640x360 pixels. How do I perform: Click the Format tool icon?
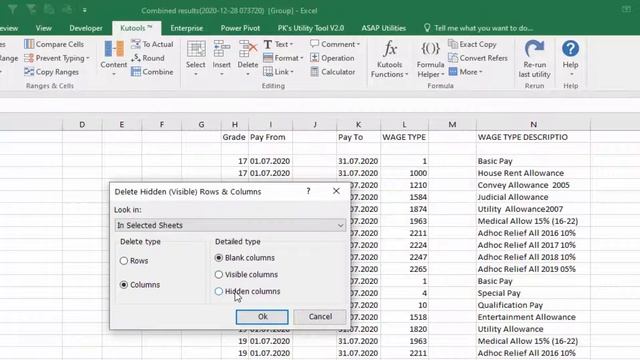click(268, 58)
